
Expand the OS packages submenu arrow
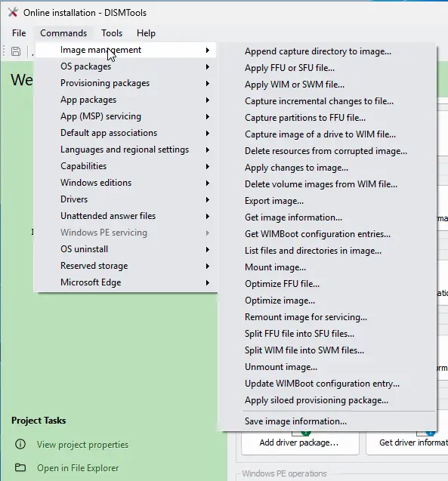pyautogui.click(x=208, y=66)
